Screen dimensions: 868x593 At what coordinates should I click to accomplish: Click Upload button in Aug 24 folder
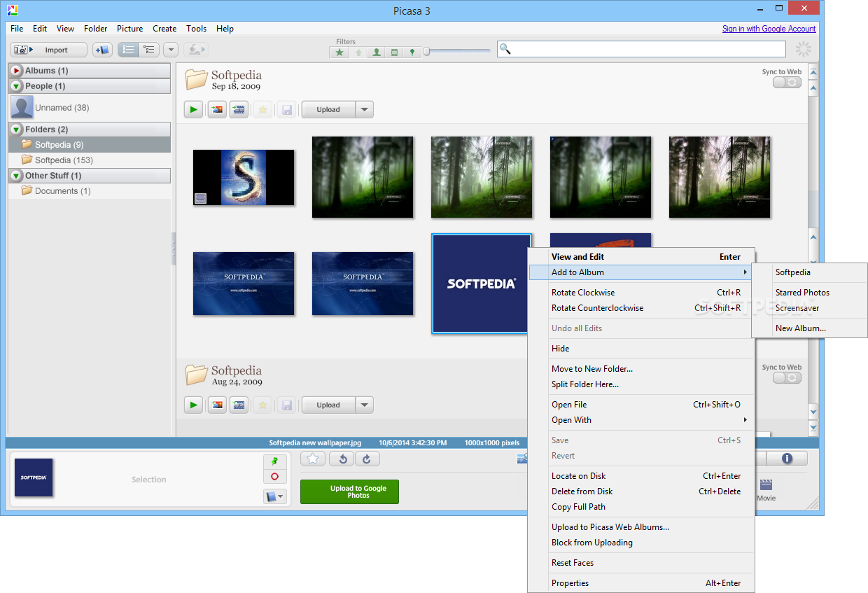tap(328, 405)
